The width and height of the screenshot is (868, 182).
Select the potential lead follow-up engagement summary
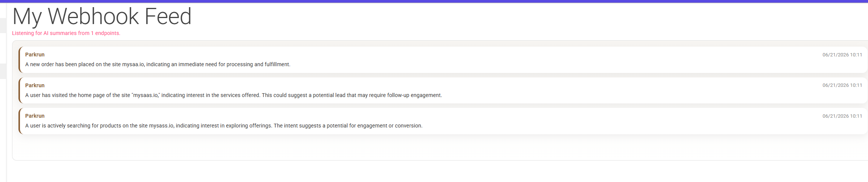click(234, 95)
